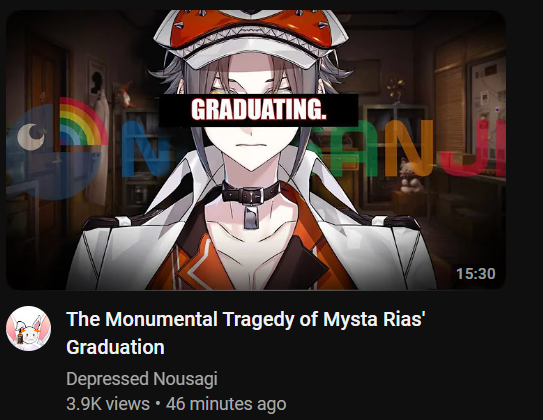Click the "3.9K views" text
The height and width of the screenshot is (420, 543).
pos(108,404)
